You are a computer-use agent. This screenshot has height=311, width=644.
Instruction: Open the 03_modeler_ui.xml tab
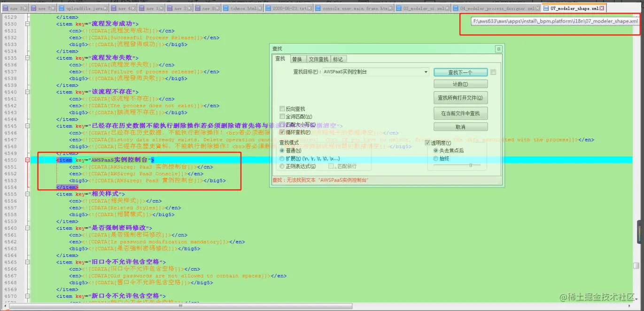[x=424, y=8]
